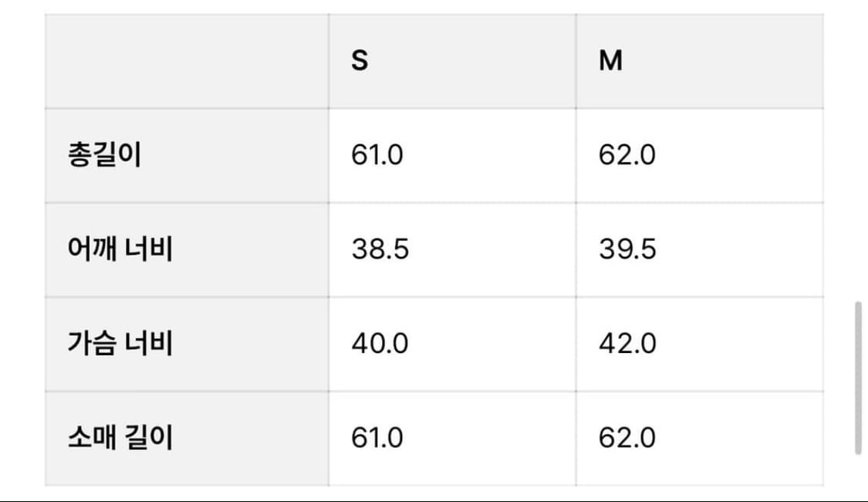The image size is (868, 502).
Task: Click the word 가슴 in the chest label
Action: pyautogui.click(x=92, y=344)
